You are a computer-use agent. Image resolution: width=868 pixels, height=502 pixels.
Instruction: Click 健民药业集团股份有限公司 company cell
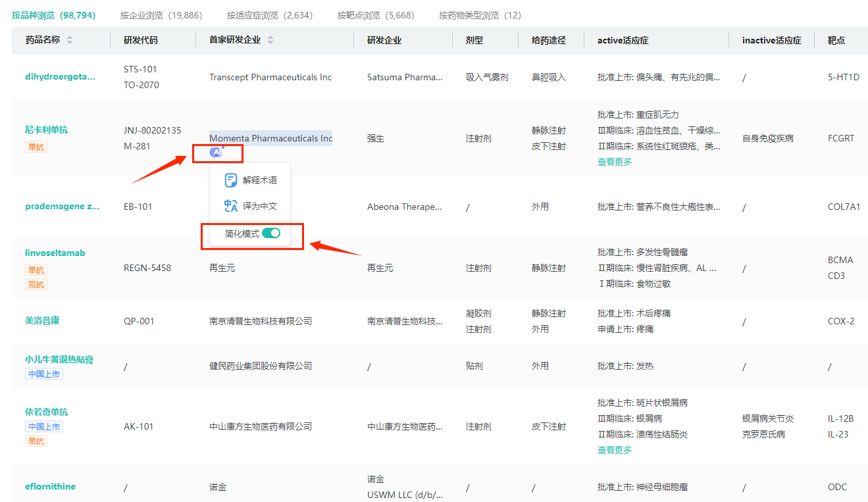(x=261, y=366)
